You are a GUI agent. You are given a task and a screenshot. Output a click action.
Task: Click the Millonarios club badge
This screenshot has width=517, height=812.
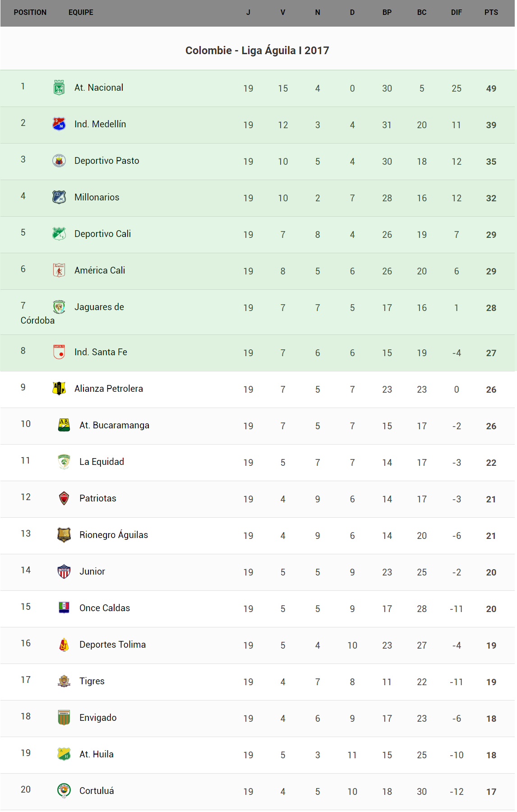tap(59, 197)
